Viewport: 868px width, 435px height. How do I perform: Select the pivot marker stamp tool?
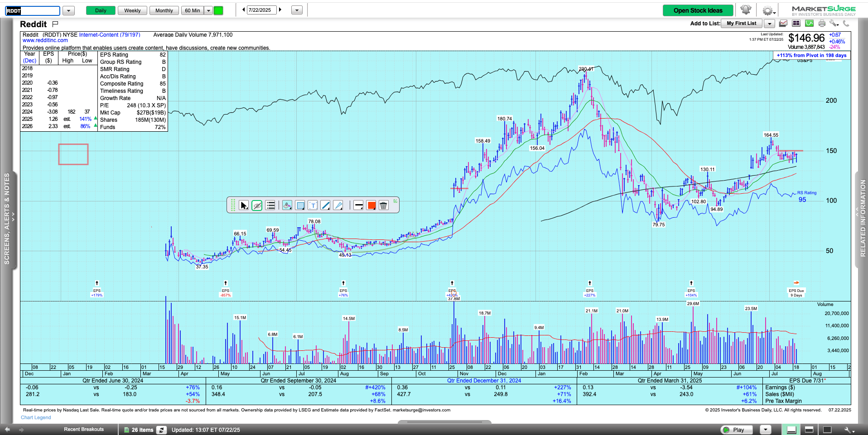pyautogui.click(x=287, y=206)
